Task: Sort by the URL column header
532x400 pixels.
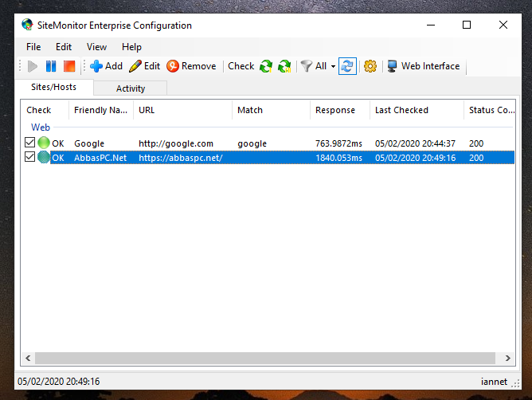Action: tap(183, 110)
